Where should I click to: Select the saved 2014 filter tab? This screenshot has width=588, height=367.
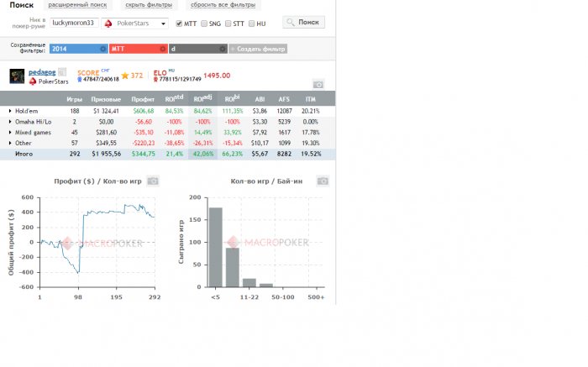click(x=79, y=49)
